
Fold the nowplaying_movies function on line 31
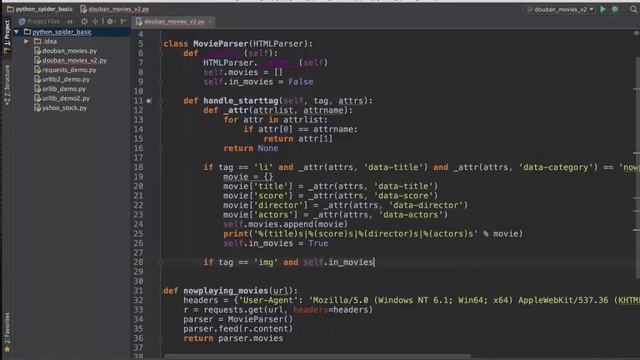(161, 291)
